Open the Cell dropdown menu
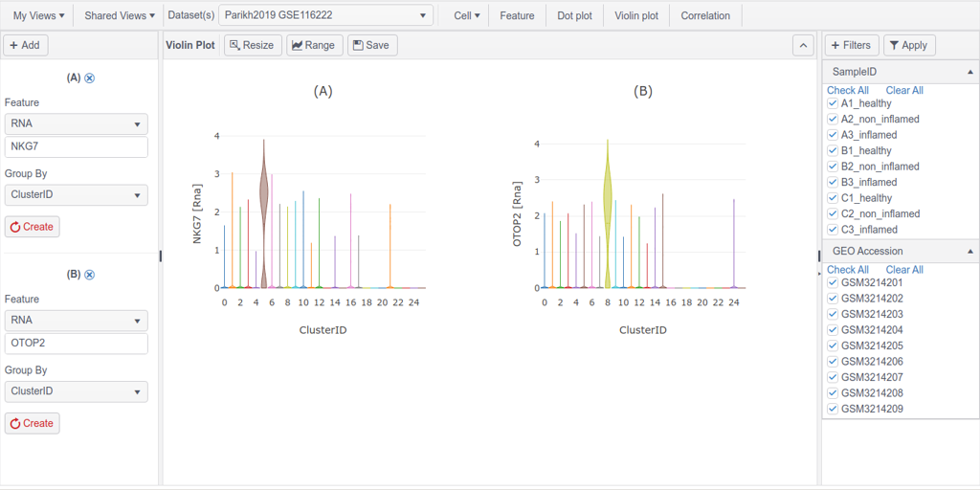980x490 pixels. tap(467, 15)
